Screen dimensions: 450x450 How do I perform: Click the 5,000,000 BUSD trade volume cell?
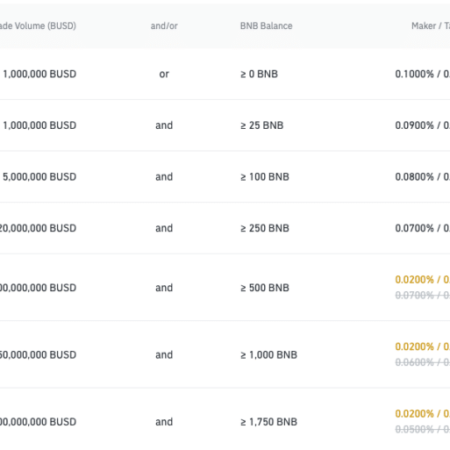39,177
